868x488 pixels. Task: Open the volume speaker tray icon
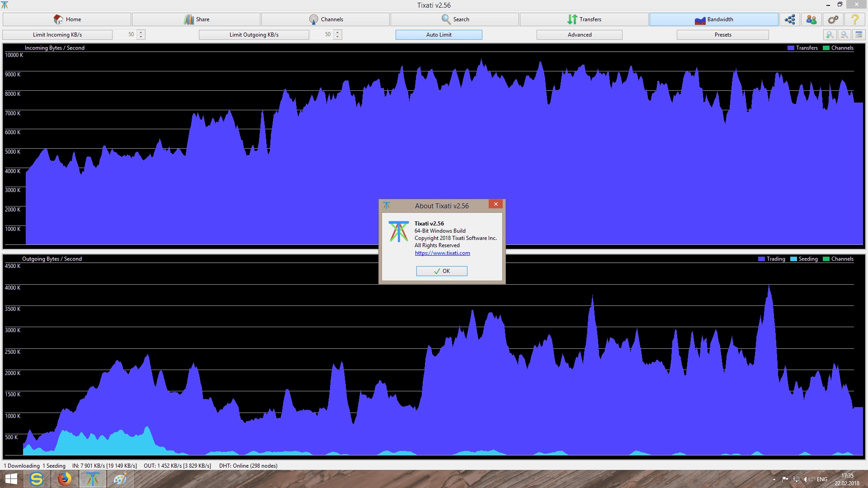click(x=807, y=479)
